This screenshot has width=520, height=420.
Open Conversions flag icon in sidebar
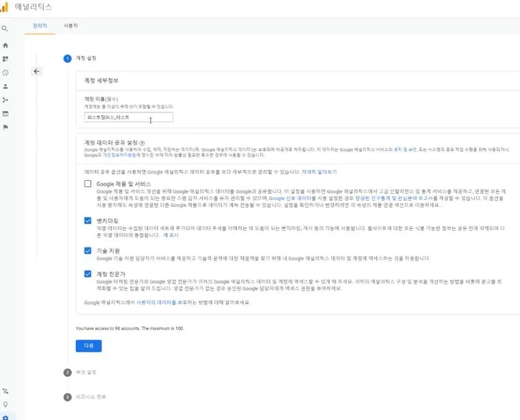point(5,127)
